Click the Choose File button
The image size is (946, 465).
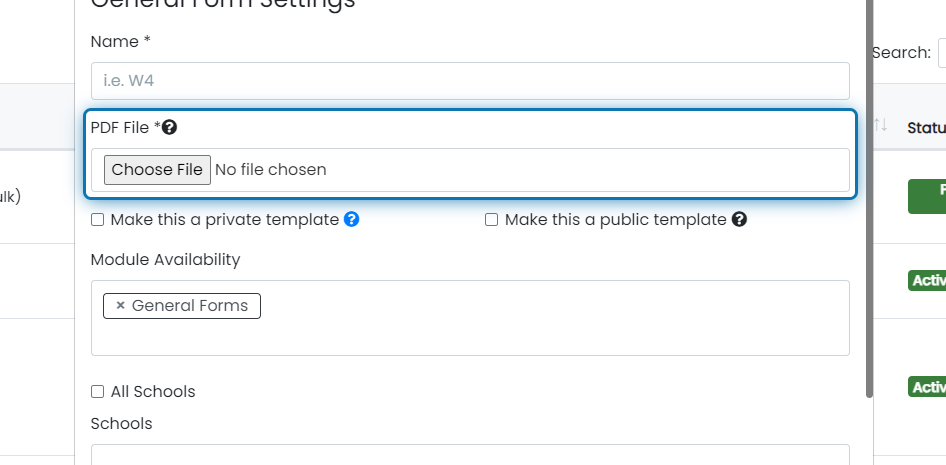tap(157, 169)
